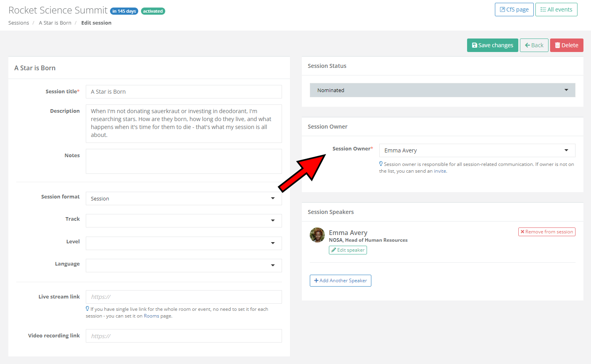
Task: Open the CfS page
Action: [514, 10]
